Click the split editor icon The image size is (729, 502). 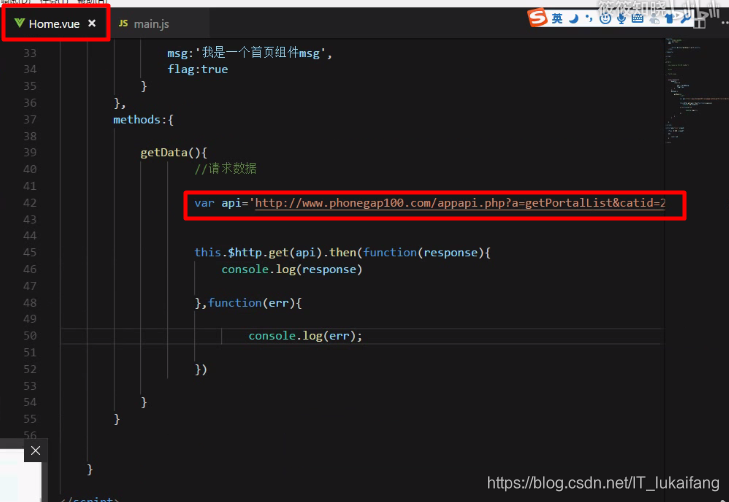point(699,22)
